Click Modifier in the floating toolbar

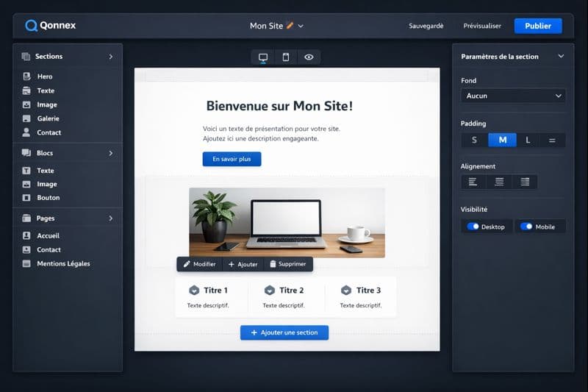click(x=199, y=264)
